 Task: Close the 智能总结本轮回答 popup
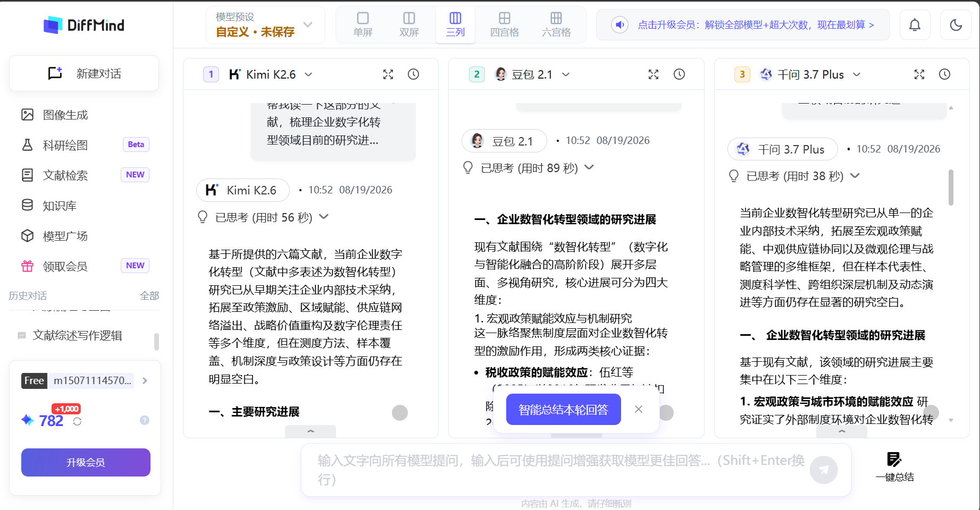(x=639, y=409)
